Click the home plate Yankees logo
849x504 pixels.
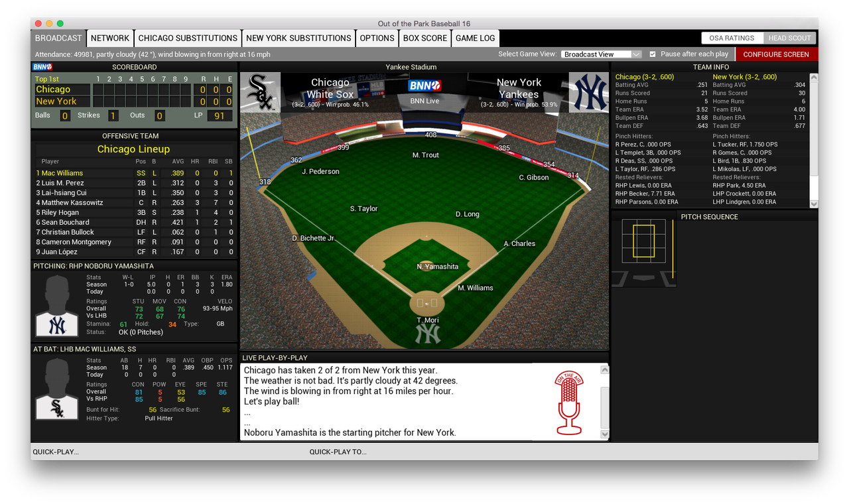tap(427, 334)
